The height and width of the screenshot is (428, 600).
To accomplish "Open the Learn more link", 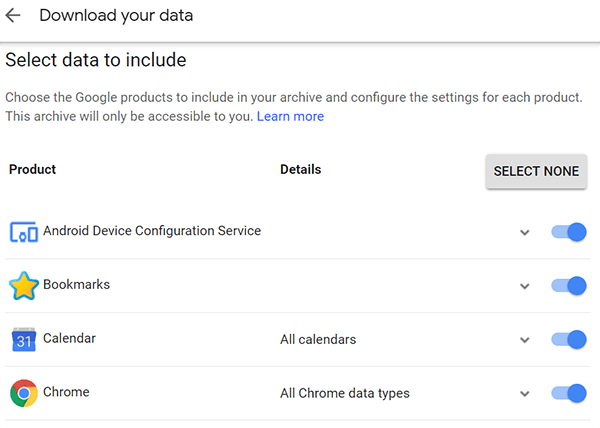I will click(x=290, y=116).
